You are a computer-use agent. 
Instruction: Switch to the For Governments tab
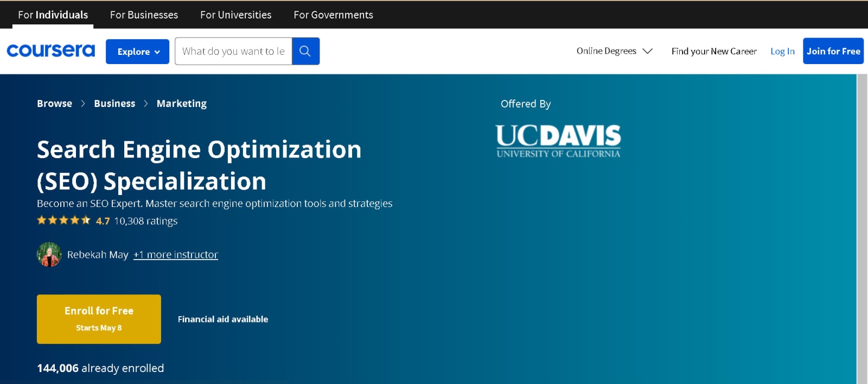point(333,15)
